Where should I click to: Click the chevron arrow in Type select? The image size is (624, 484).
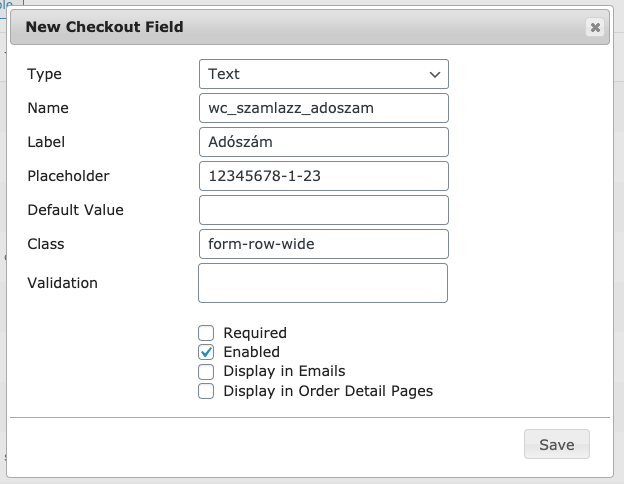[435, 74]
